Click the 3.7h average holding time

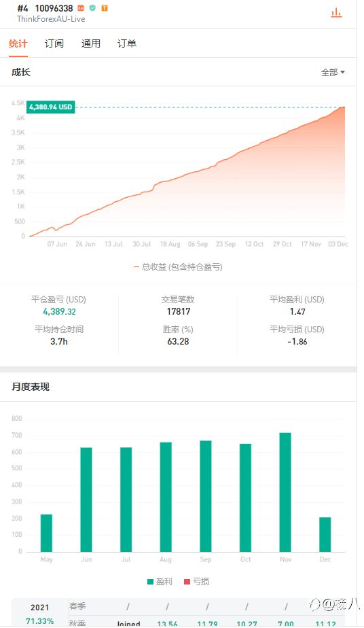tap(59, 342)
